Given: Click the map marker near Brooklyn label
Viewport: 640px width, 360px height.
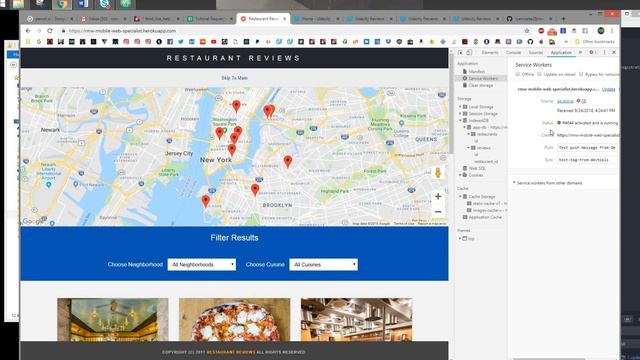Looking at the screenshot, I should tap(255, 190).
